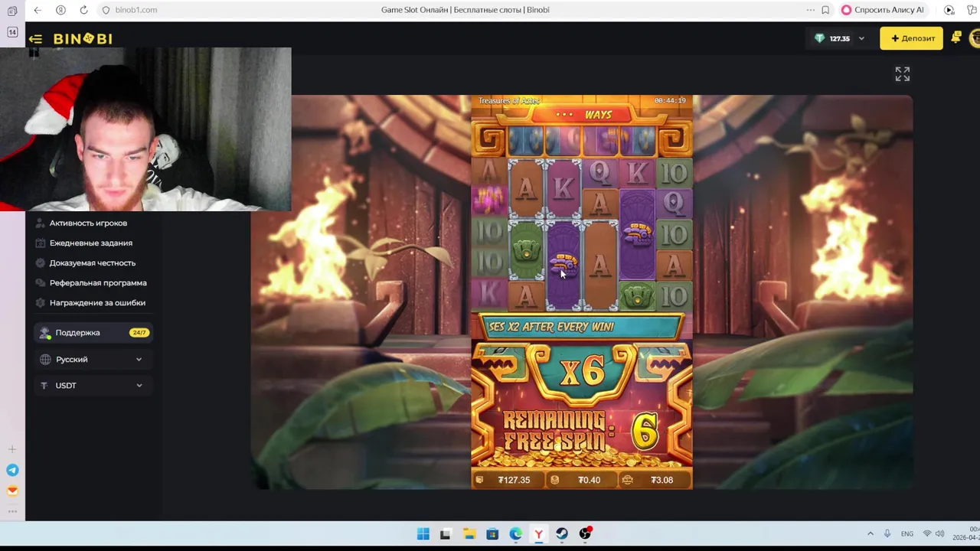
Task: Open Доказуемая честность in sidebar
Action: (x=92, y=262)
